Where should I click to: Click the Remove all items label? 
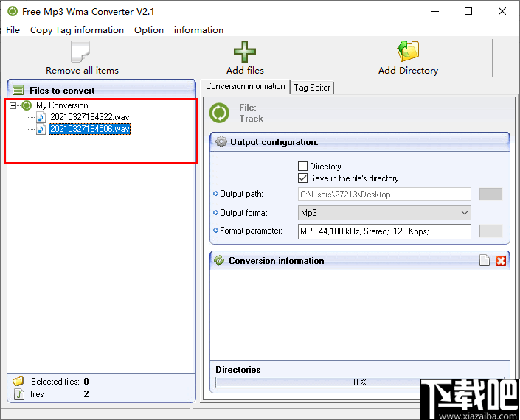click(83, 71)
